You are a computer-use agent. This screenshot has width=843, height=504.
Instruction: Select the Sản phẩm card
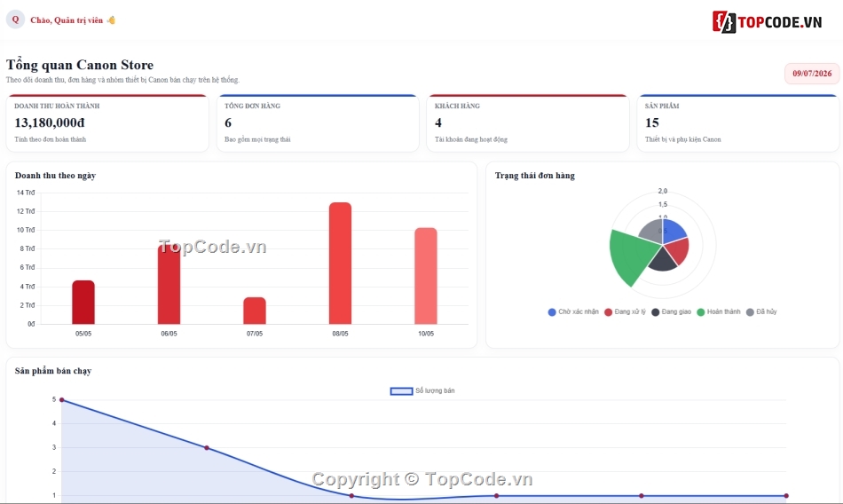[738, 123]
